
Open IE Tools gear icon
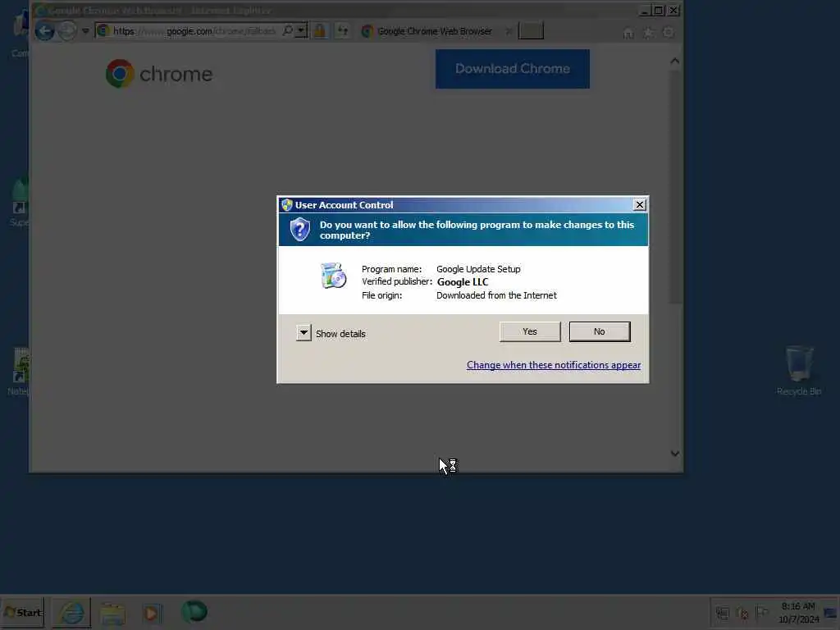[669, 33]
